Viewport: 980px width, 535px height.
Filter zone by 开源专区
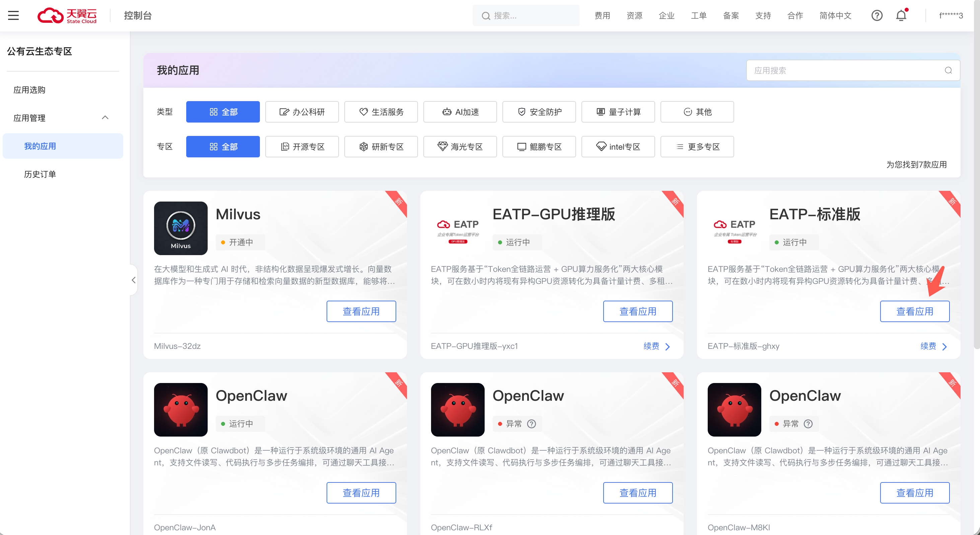[302, 146]
